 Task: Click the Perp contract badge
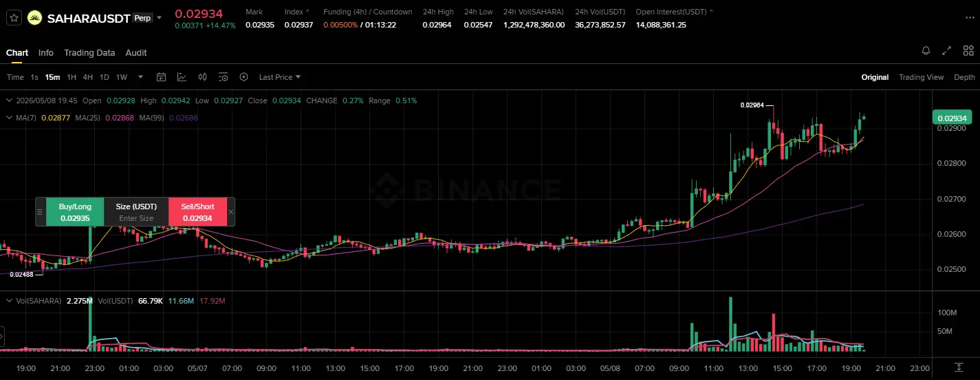pyautogui.click(x=142, y=18)
